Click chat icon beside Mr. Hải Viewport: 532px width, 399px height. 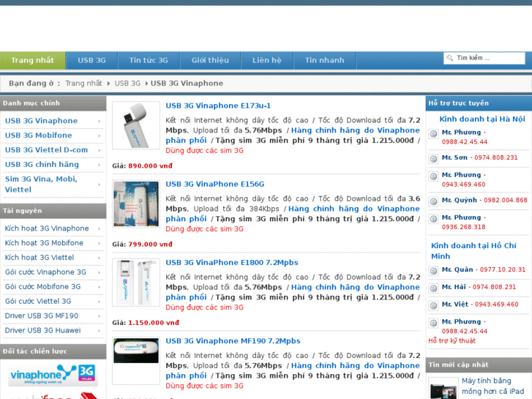433,288
